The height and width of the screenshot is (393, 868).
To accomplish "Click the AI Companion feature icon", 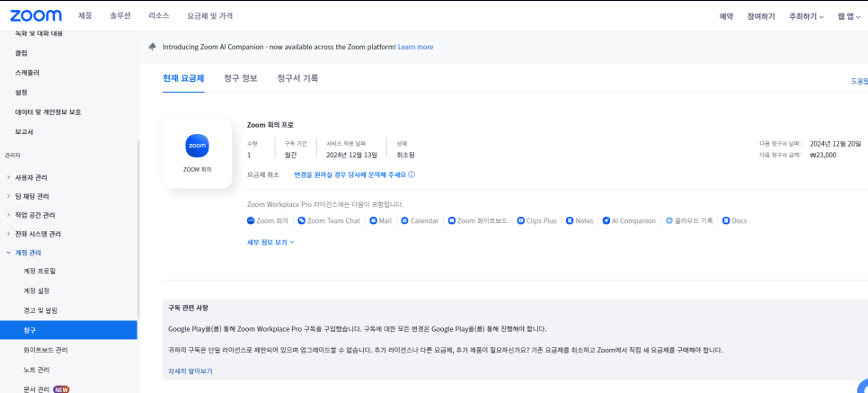I will [x=607, y=220].
